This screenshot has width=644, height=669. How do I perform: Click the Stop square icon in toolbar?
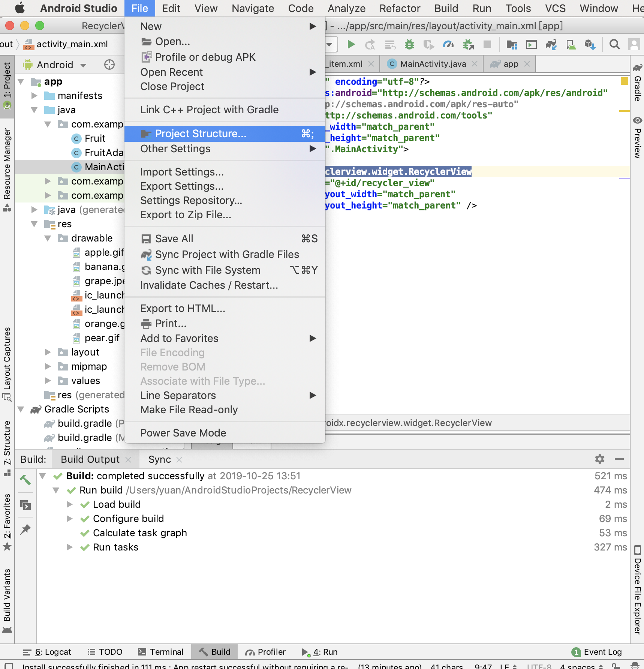point(487,45)
